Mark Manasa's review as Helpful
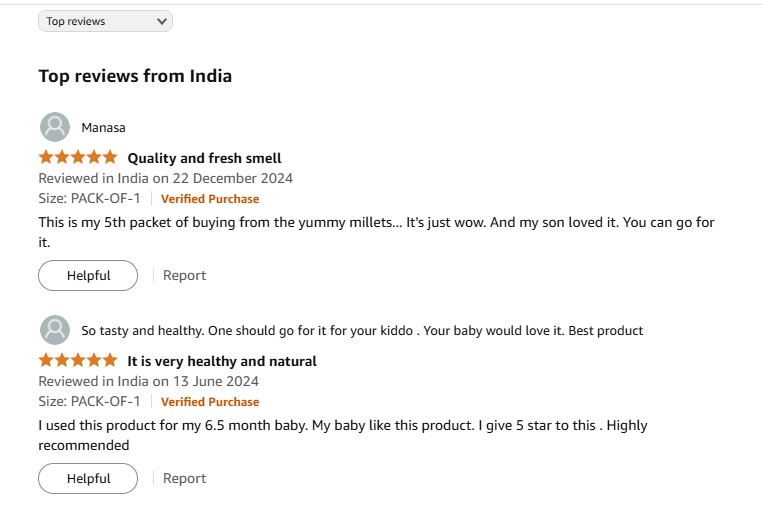Viewport: 763px width, 515px height. tap(88, 275)
